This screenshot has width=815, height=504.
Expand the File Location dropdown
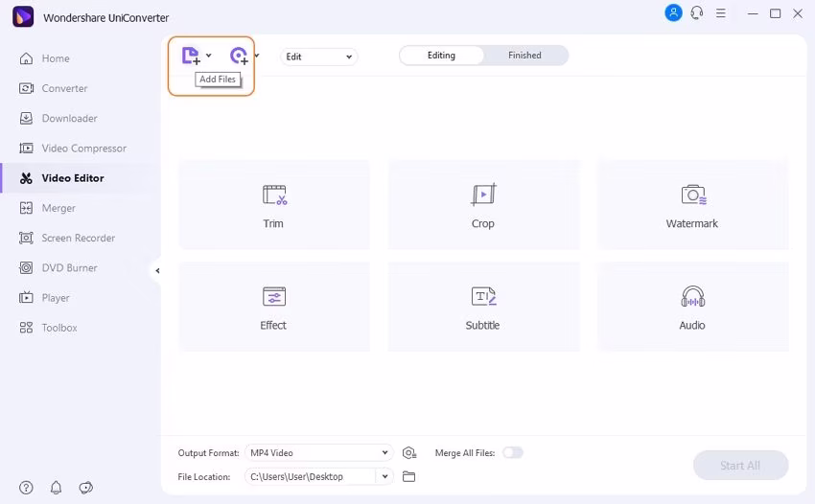(x=385, y=476)
